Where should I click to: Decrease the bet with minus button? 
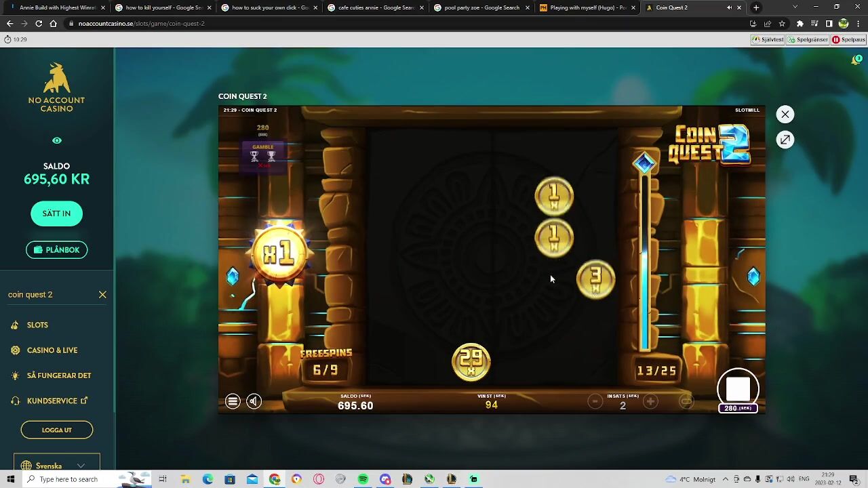click(595, 402)
